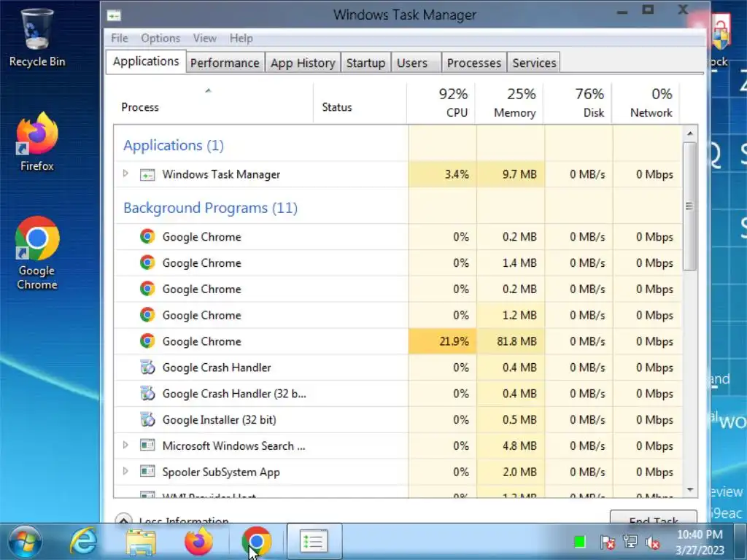Expand the Microsoft Windows Search entry
Screen dimensions: 747x560
(x=125, y=446)
